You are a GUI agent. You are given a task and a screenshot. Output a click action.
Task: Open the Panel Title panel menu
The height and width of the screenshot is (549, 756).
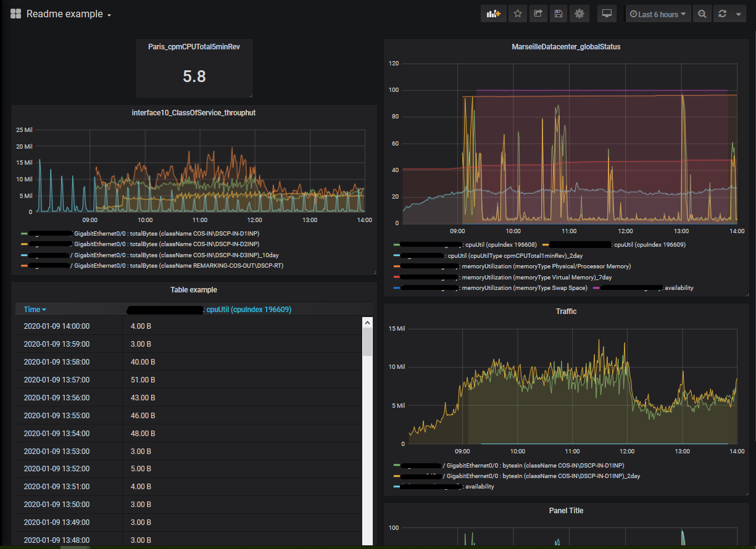point(566,511)
